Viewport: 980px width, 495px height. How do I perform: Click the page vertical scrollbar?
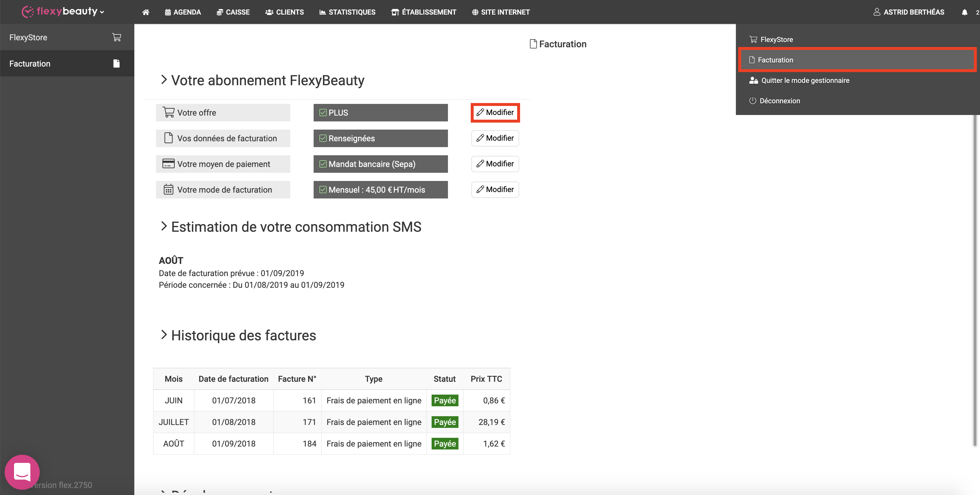[975, 280]
